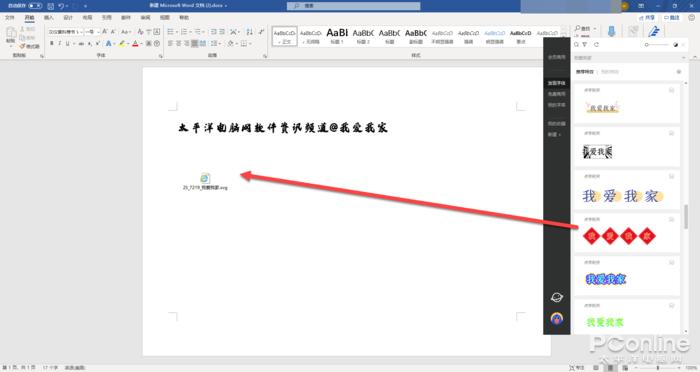
Task: Increase paragraph indent
Action: (222, 32)
